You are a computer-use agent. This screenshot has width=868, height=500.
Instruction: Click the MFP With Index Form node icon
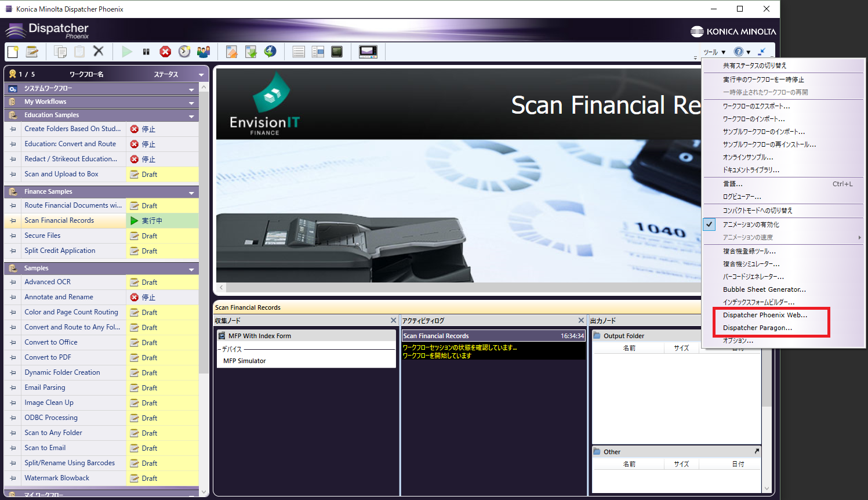221,336
